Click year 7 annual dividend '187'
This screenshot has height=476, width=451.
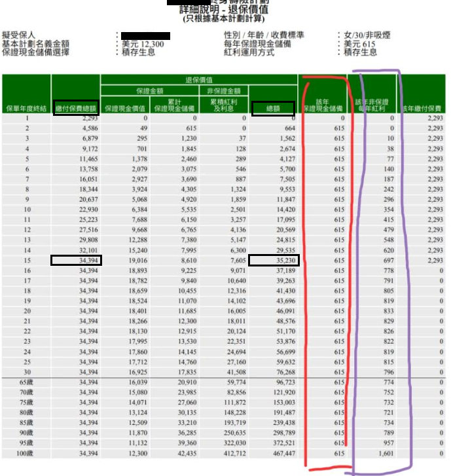388,179
